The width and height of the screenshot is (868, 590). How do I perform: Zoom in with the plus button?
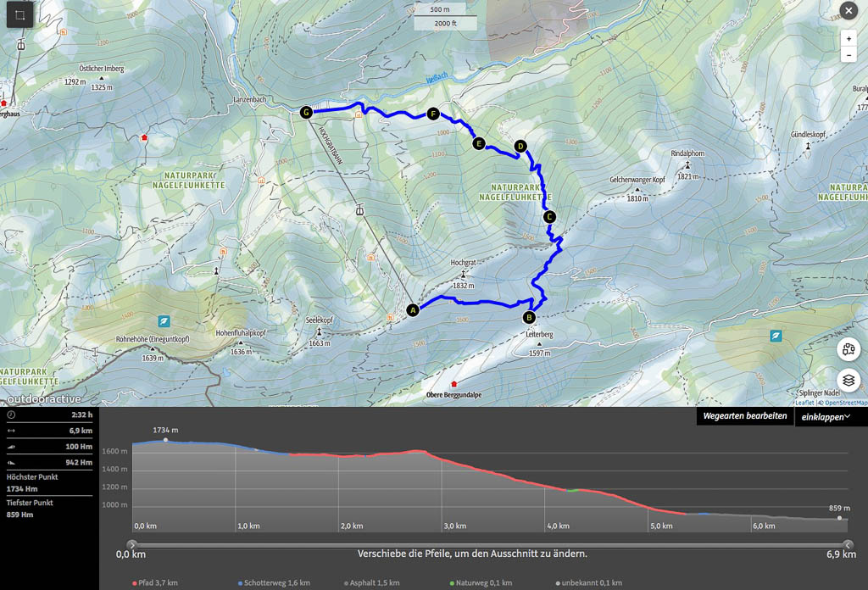(849, 39)
